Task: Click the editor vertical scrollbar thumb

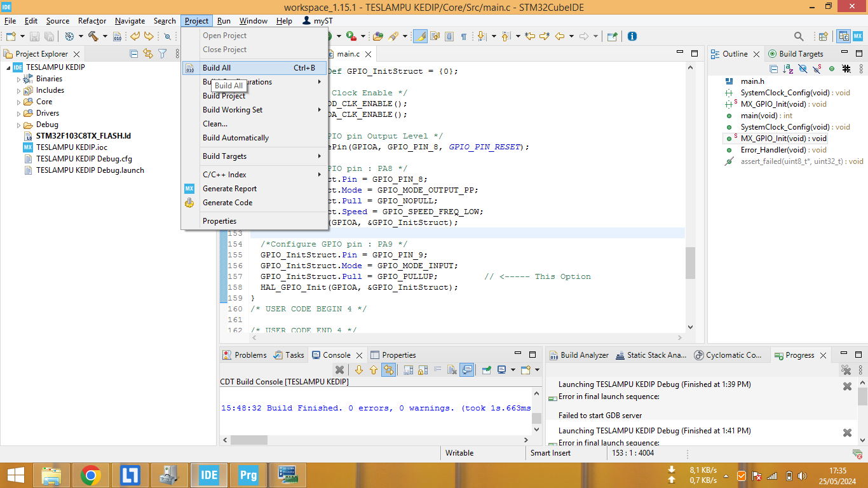Action: pos(690,262)
